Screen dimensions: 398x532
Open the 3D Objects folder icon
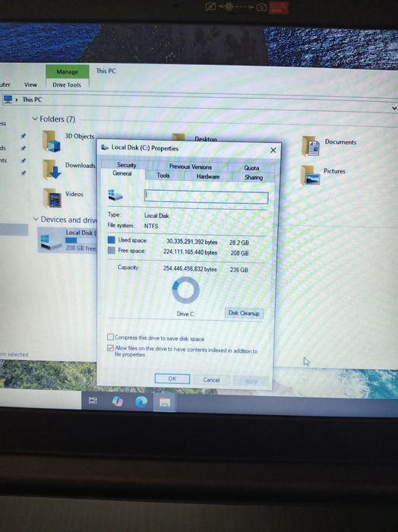(52, 141)
